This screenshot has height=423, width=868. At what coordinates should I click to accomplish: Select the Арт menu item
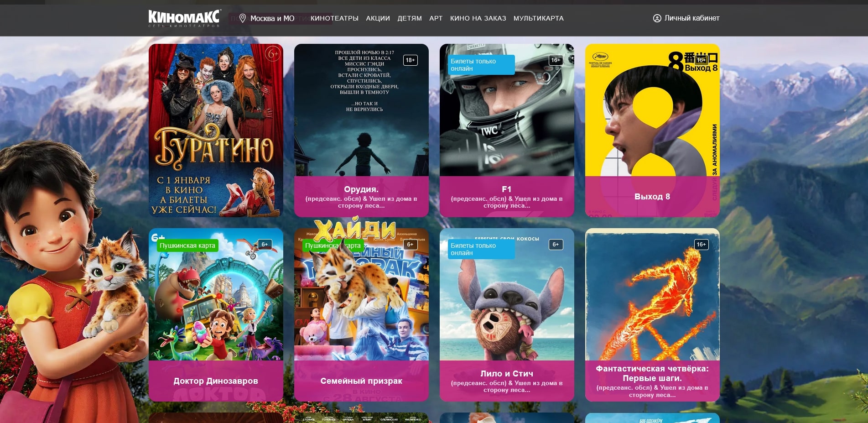(436, 18)
